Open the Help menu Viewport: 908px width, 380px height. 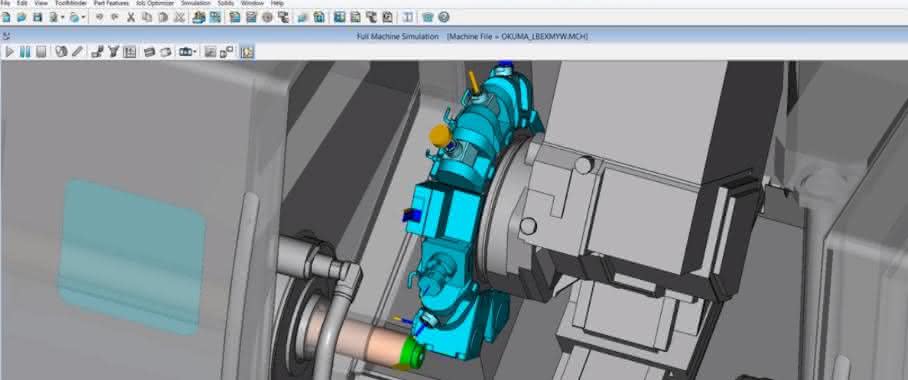(x=277, y=3)
